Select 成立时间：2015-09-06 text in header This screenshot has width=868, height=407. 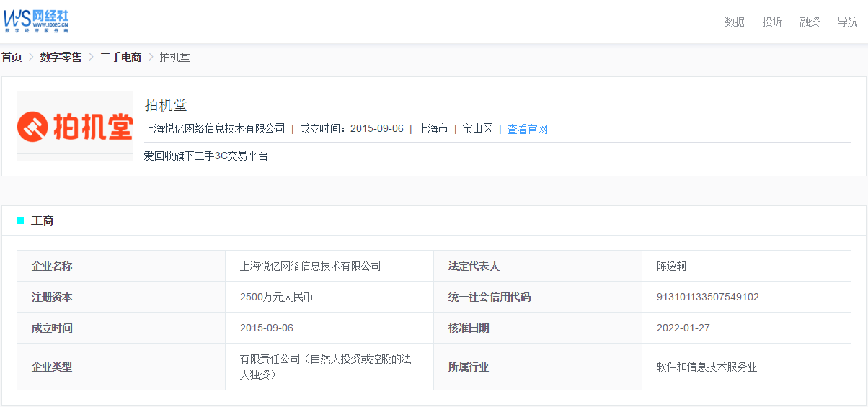tap(352, 129)
